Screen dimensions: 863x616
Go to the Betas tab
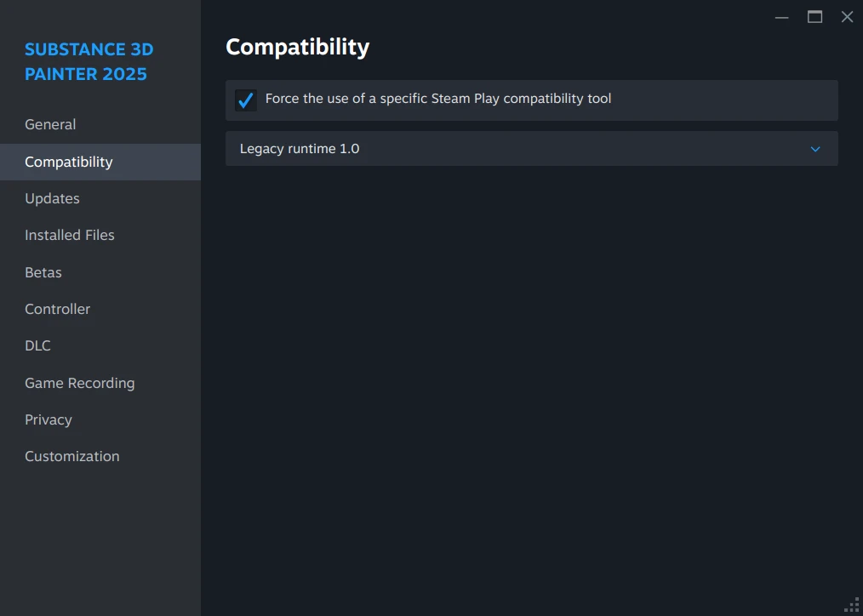point(43,272)
